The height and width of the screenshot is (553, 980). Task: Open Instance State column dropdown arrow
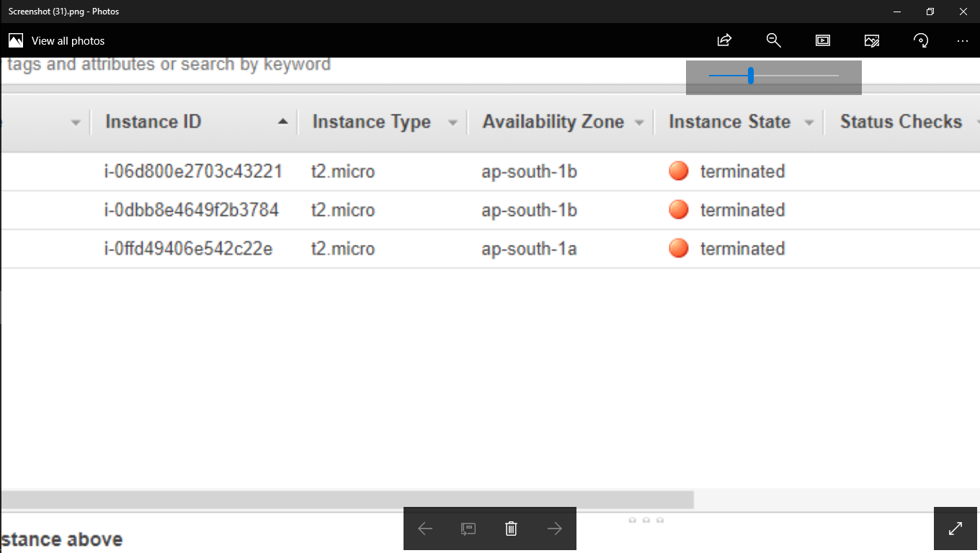point(809,123)
